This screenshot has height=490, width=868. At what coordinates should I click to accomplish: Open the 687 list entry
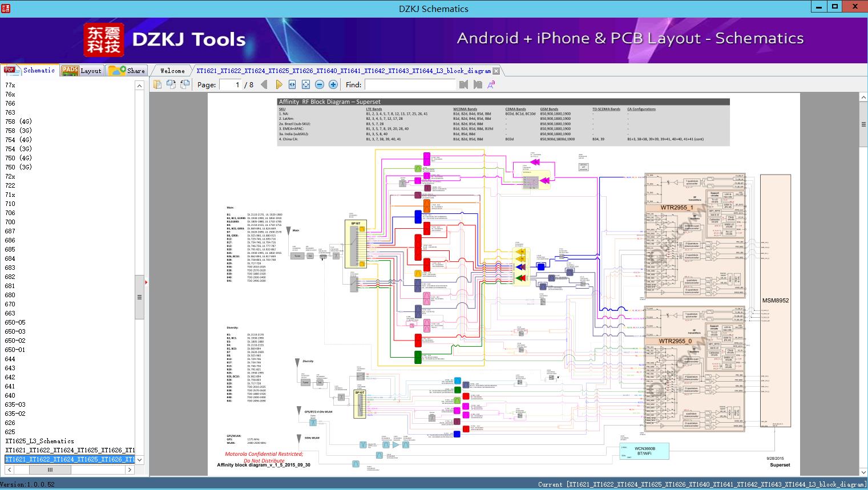point(10,231)
